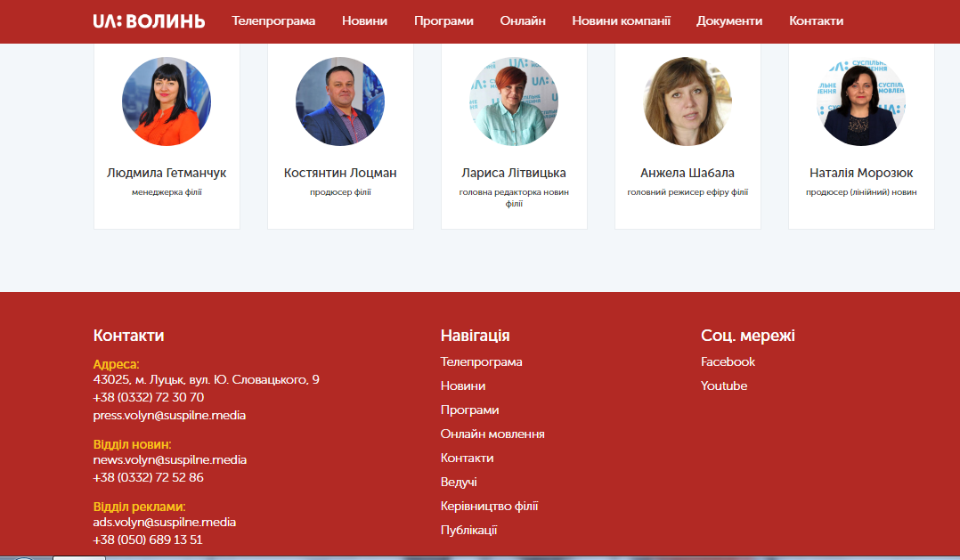Open Телепрограма in top navigation bar
This screenshot has width=960, height=560.
coord(273,20)
